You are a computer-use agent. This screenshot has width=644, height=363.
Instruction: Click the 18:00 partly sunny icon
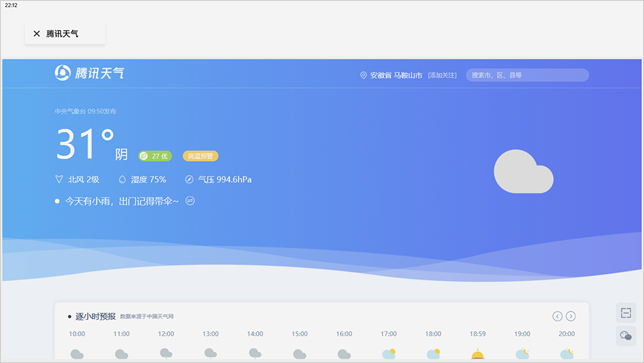[x=433, y=353]
